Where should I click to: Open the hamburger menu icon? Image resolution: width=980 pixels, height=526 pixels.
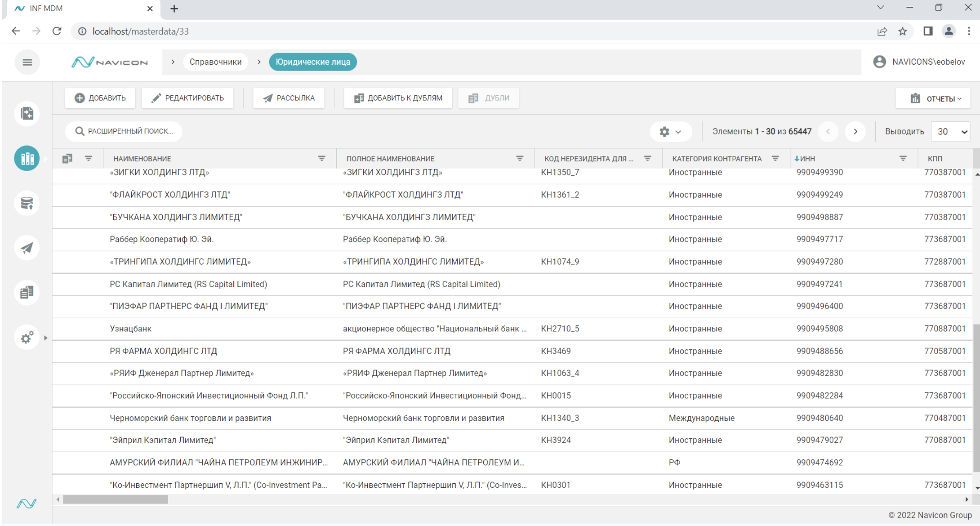pos(27,62)
